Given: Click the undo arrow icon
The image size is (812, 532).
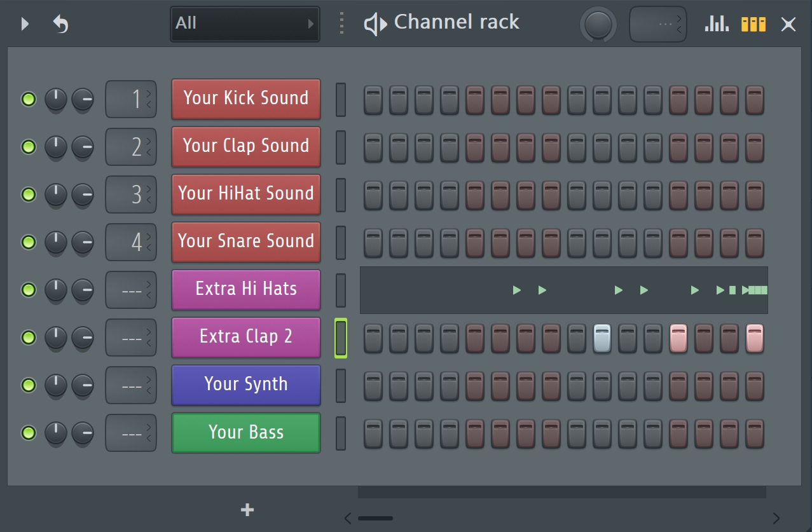Looking at the screenshot, I should coord(60,24).
